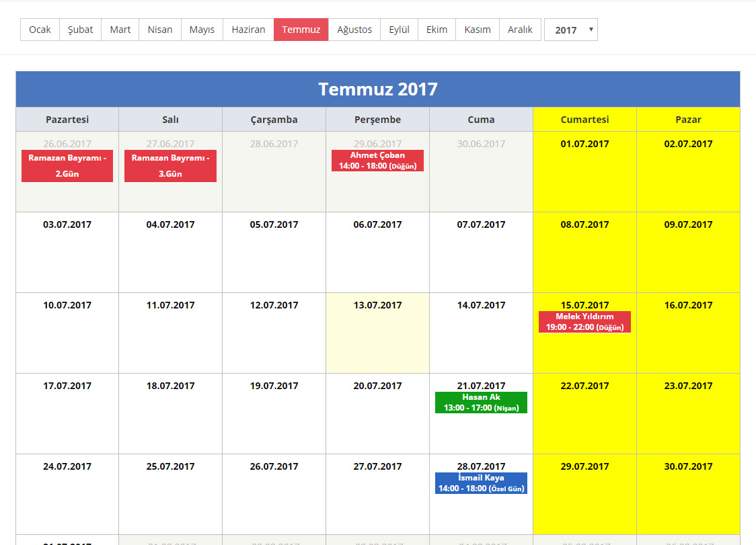
Task: Click the 21.07.2017 date label
Action: click(481, 386)
